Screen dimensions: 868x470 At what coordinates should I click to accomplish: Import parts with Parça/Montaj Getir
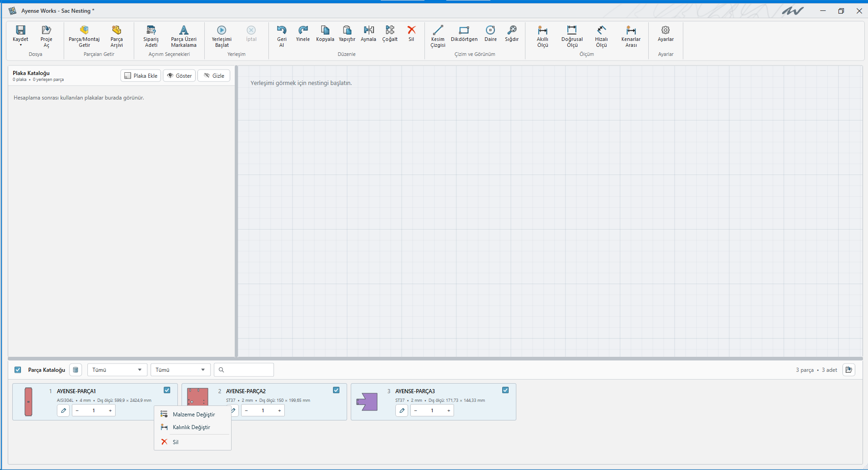click(84, 36)
